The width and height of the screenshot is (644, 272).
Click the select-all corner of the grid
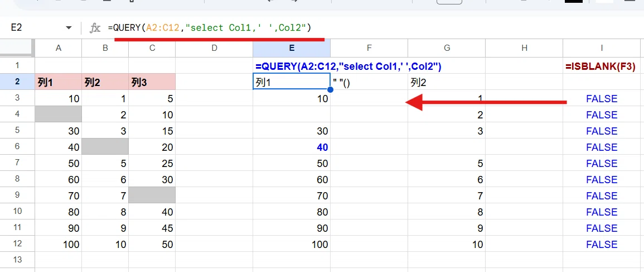coord(17,48)
